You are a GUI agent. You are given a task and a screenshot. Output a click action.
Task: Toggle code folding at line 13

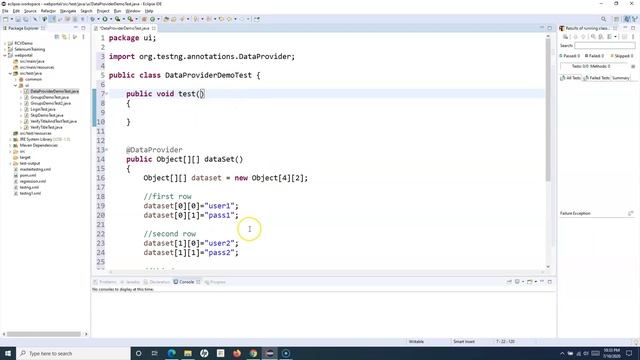tap(107, 150)
